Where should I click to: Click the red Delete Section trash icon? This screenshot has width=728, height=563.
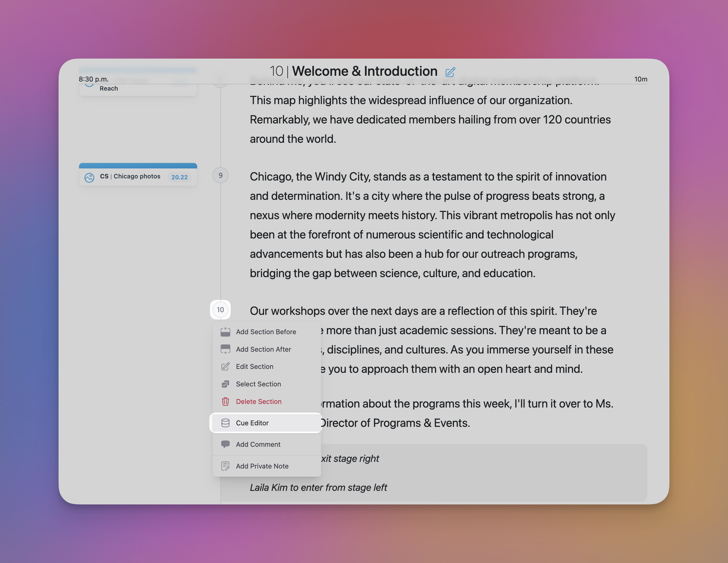click(225, 401)
